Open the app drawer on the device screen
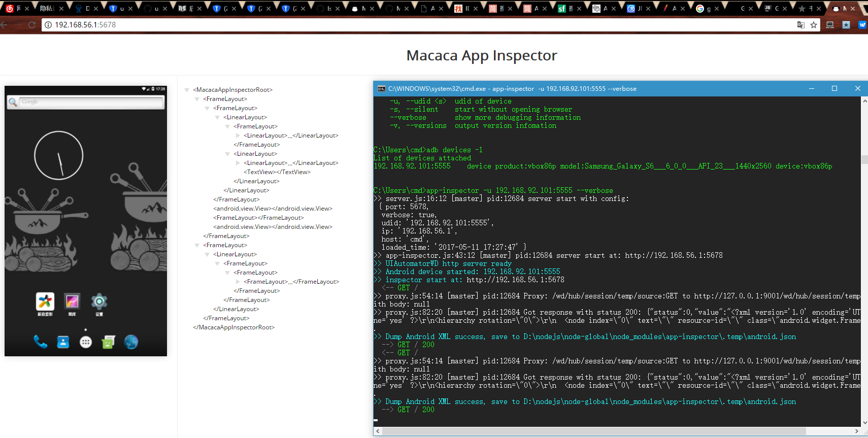The height and width of the screenshot is (438, 868). 86,343
